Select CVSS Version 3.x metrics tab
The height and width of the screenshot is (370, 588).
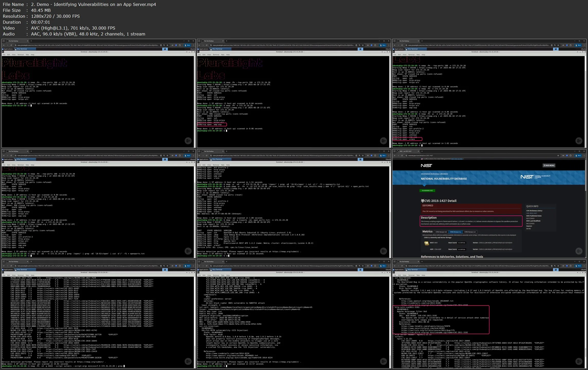(x=456, y=232)
